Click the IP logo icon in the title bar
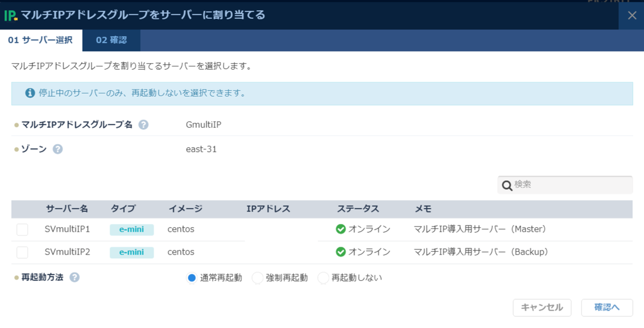 [x=11, y=15]
